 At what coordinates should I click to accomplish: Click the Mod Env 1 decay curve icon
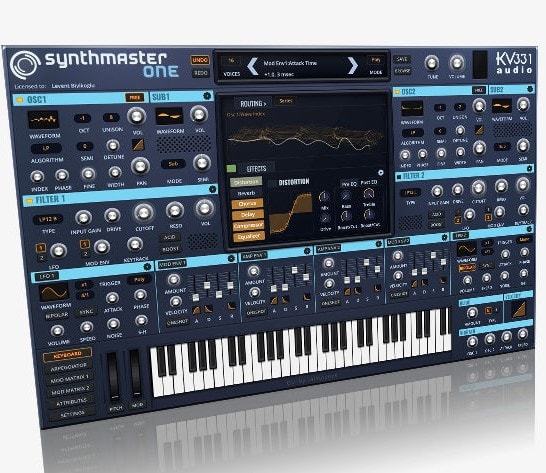click(208, 309)
